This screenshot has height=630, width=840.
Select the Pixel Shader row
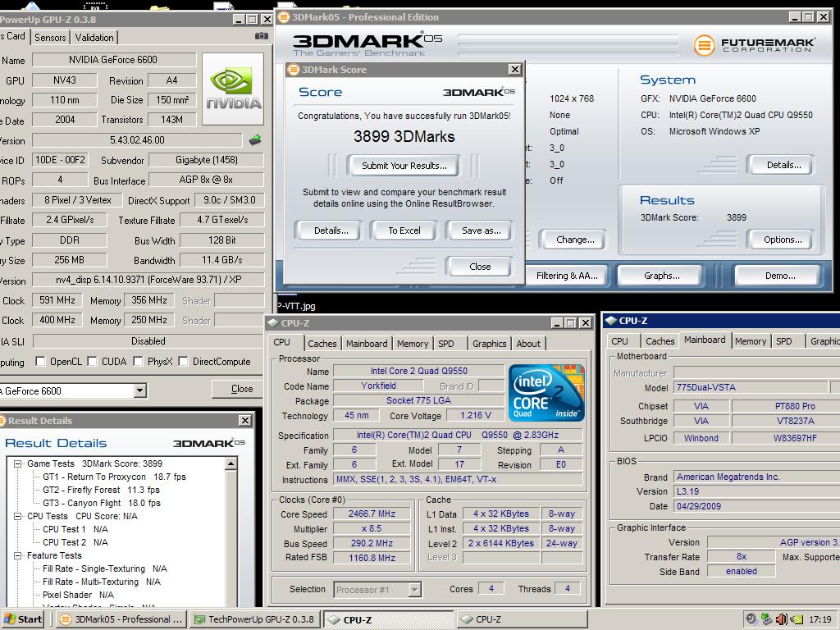tap(78, 595)
